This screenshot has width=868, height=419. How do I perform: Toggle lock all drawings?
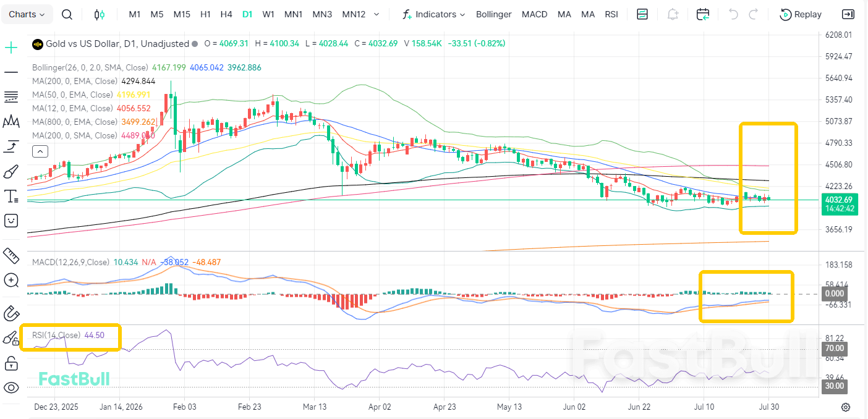click(11, 363)
